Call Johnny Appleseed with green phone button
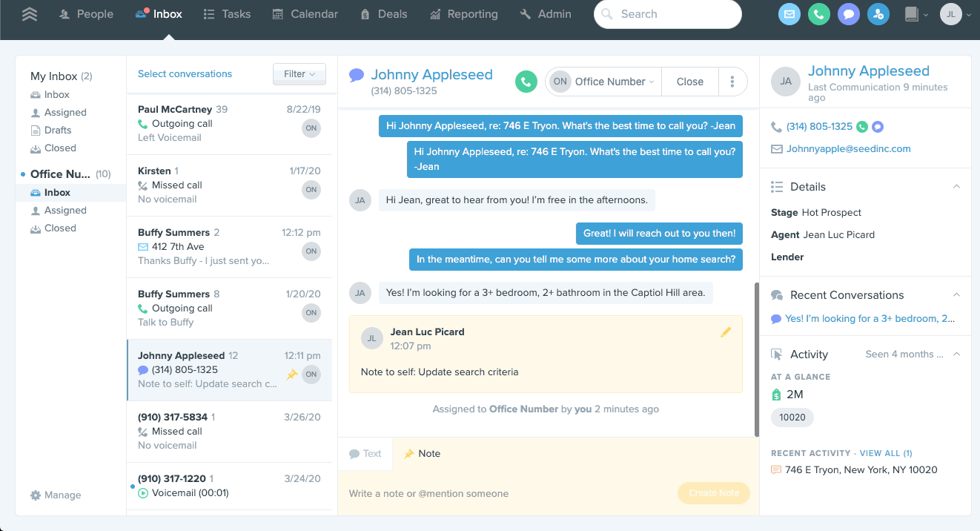 coord(526,82)
